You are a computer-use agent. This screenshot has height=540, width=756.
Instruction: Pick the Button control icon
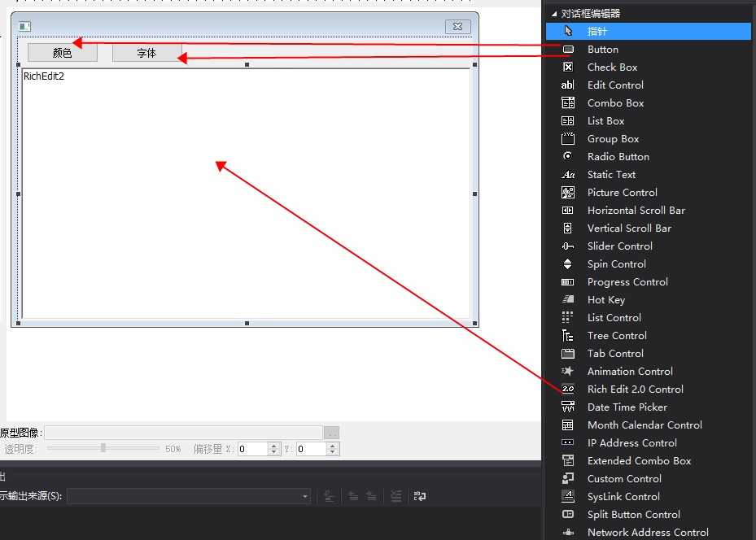click(568, 49)
